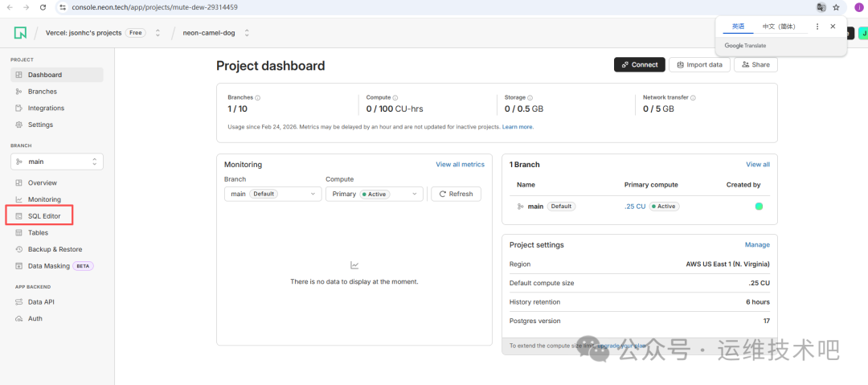Click the Network transfer info icon

point(693,98)
